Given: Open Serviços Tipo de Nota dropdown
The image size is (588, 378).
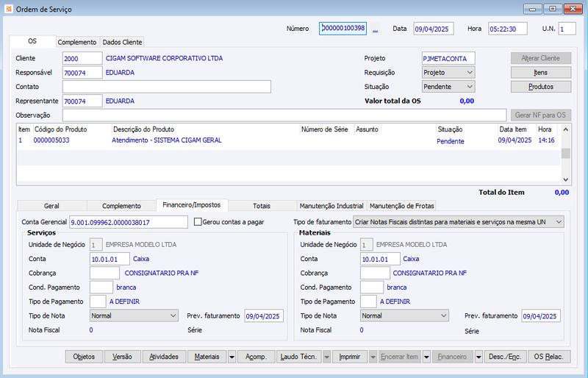Looking at the screenshot, I should point(134,315).
